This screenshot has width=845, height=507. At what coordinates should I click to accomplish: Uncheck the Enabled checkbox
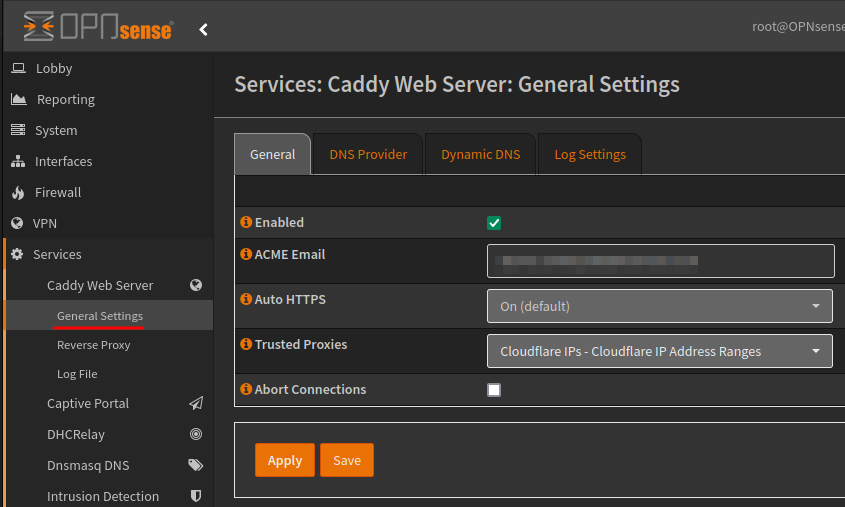494,223
